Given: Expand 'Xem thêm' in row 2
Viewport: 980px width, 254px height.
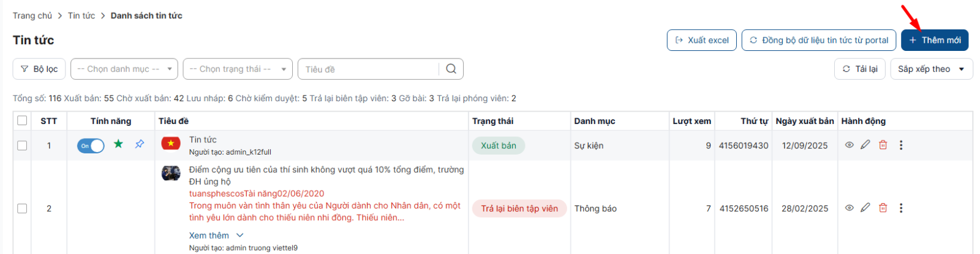Looking at the screenshot, I should point(216,236).
